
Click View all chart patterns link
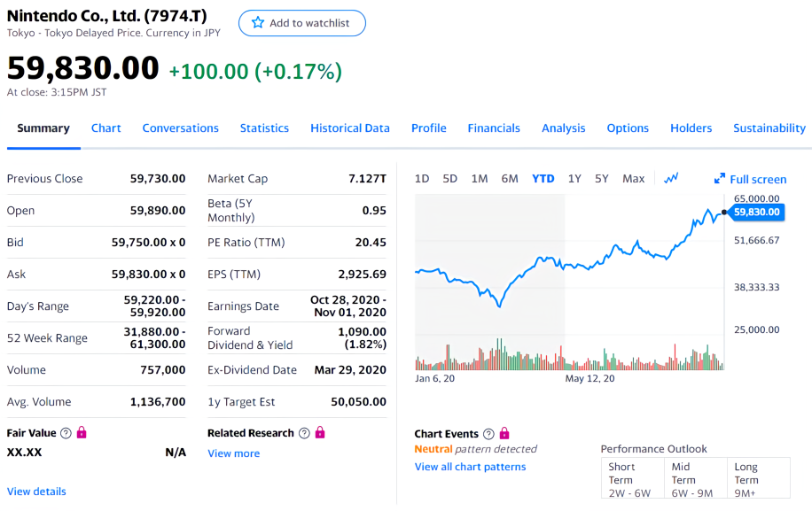(x=470, y=467)
